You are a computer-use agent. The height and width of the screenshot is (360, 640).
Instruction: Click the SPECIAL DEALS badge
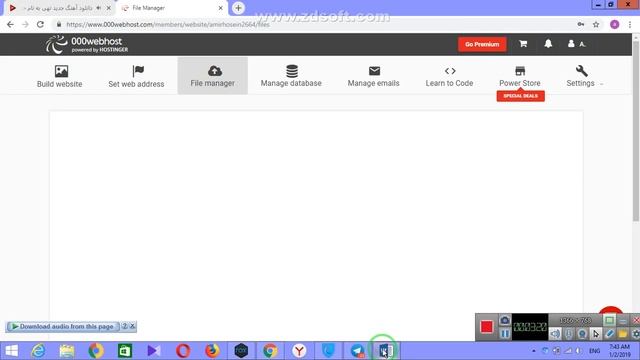(x=520, y=96)
